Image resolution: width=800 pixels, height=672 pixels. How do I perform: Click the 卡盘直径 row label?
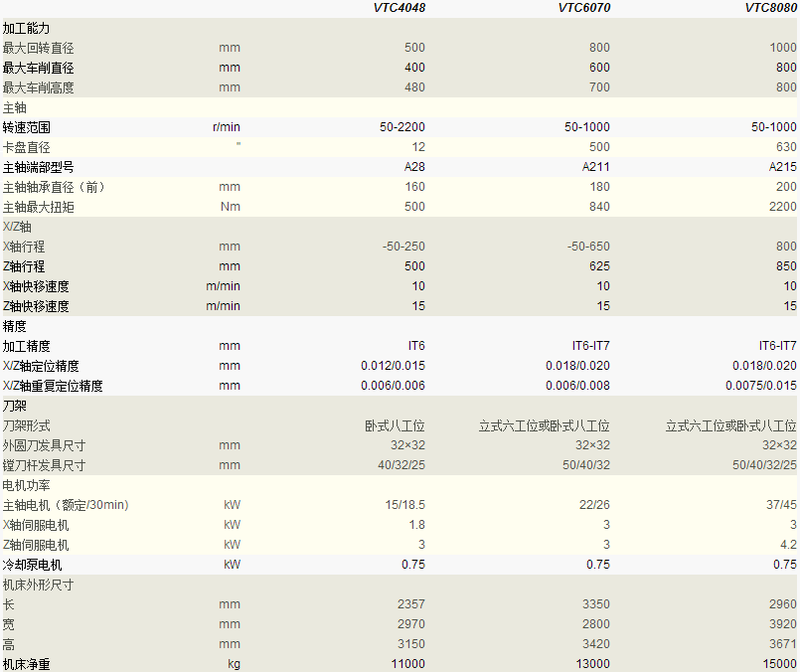26,147
